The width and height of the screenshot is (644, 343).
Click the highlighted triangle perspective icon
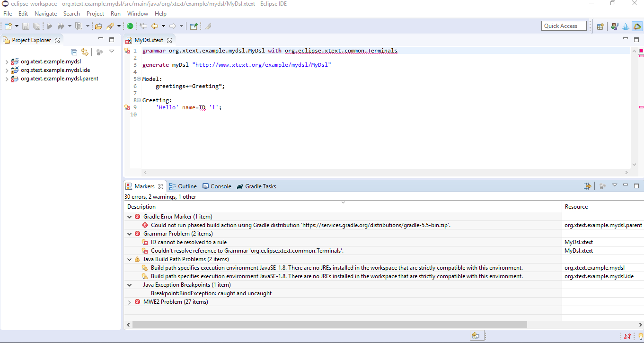(x=637, y=26)
